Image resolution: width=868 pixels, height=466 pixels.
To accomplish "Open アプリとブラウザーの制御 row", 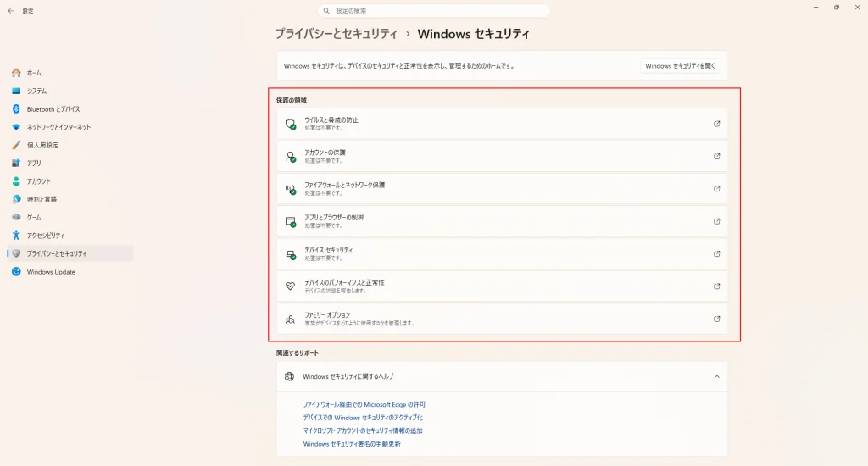I will 502,221.
